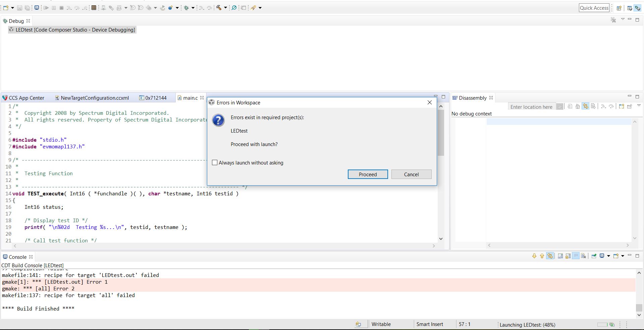Click the Writable status bar field
The height and width of the screenshot is (330, 644).
pyautogui.click(x=381, y=324)
